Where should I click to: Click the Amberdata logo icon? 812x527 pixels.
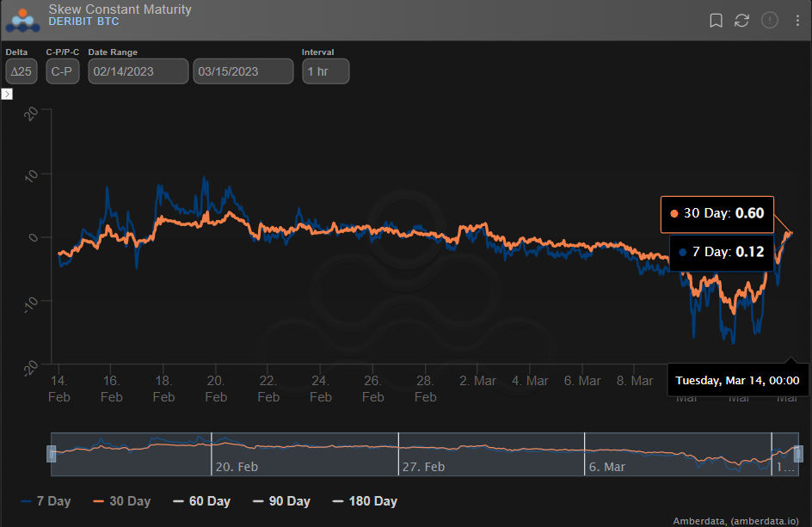[x=22, y=20]
